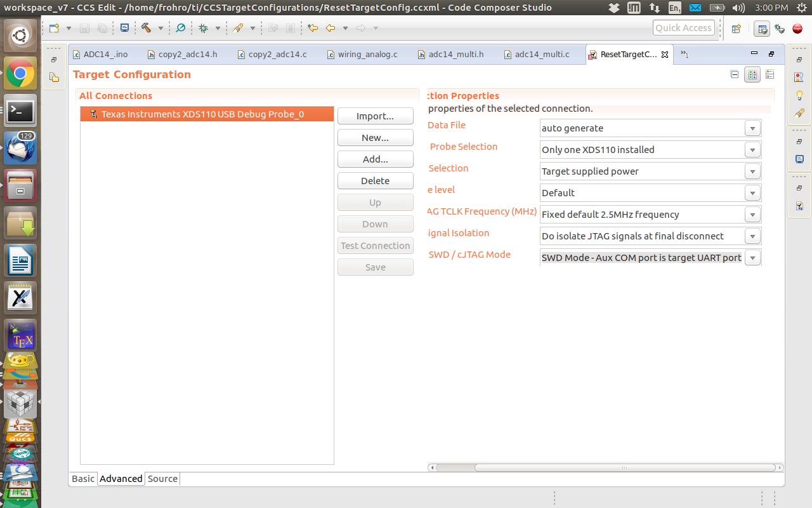812x508 pixels.
Task: Switch to the copy2_adc14.c tab
Action: click(272, 54)
